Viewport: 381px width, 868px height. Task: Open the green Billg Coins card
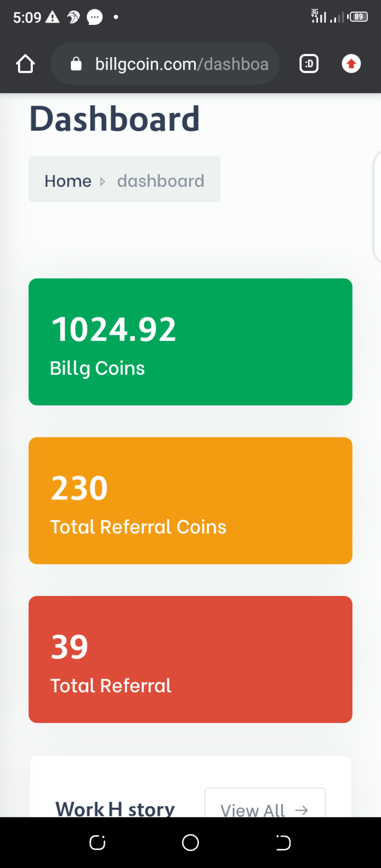pyautogui.click(x=190, y=342)
